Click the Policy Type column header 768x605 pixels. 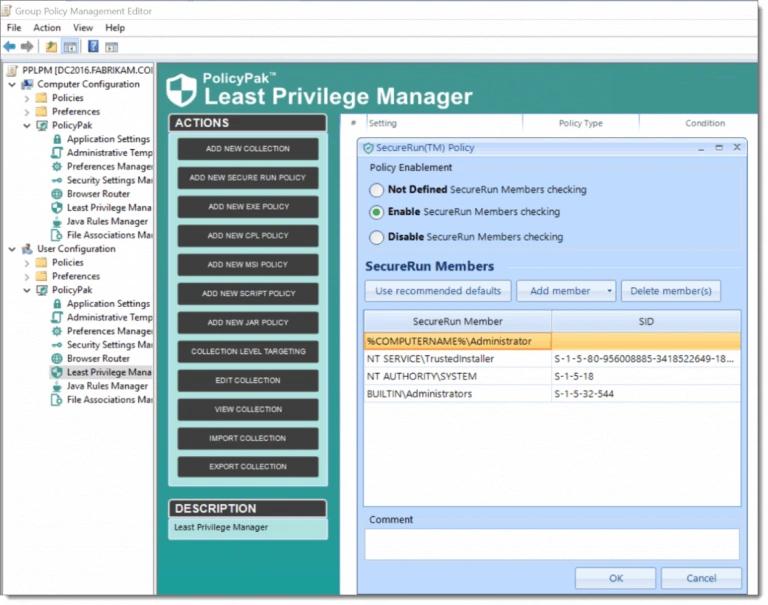coord(580,123)
